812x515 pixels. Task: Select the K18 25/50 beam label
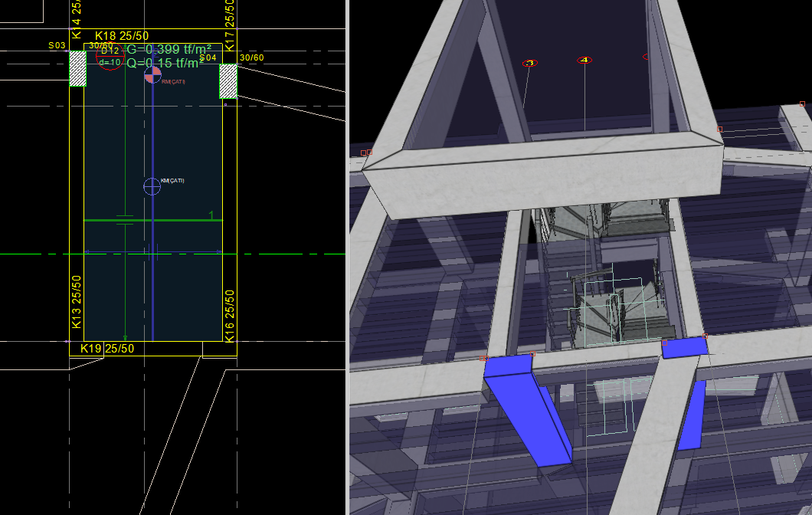(x=122, y=36)
